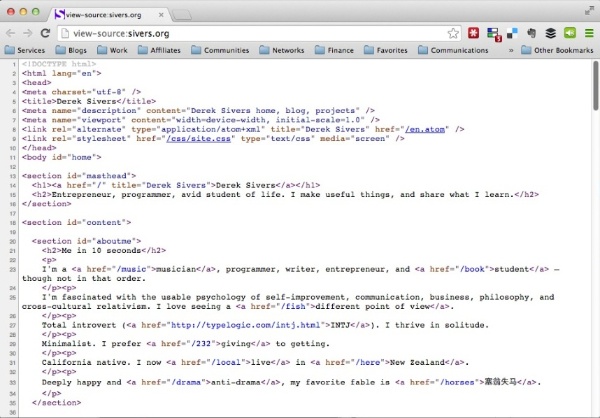Click the typelogic.com/intj.html URL
This screenshot has height=418, width=600.
click(245, 325)
